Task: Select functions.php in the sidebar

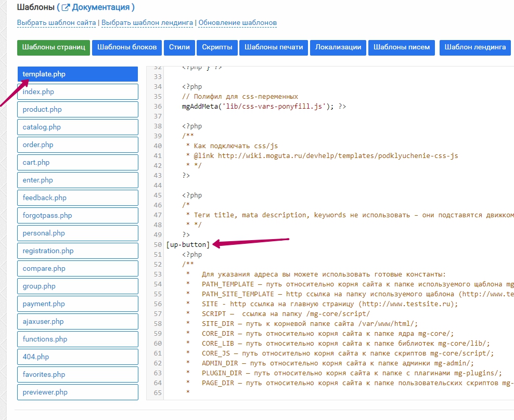Action: [x=78, y=339]
